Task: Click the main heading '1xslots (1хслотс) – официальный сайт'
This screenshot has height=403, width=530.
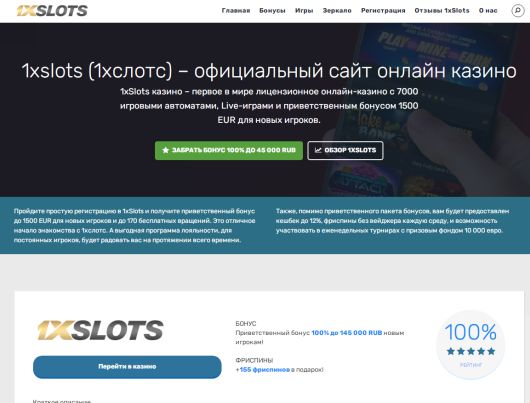Action: (x=269, y=71)
